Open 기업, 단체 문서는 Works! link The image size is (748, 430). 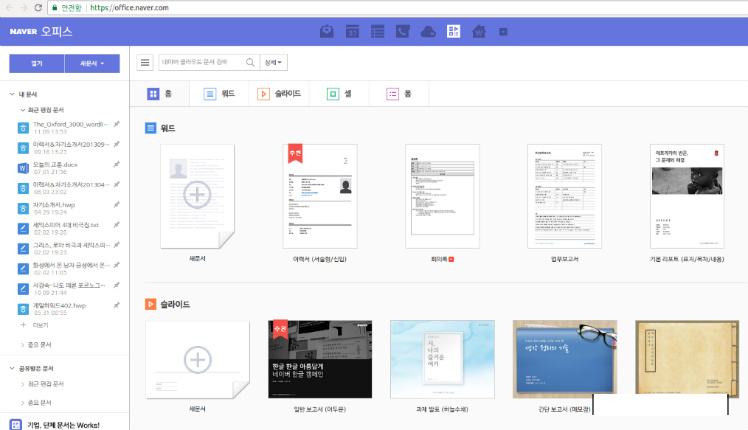point(63,425)
